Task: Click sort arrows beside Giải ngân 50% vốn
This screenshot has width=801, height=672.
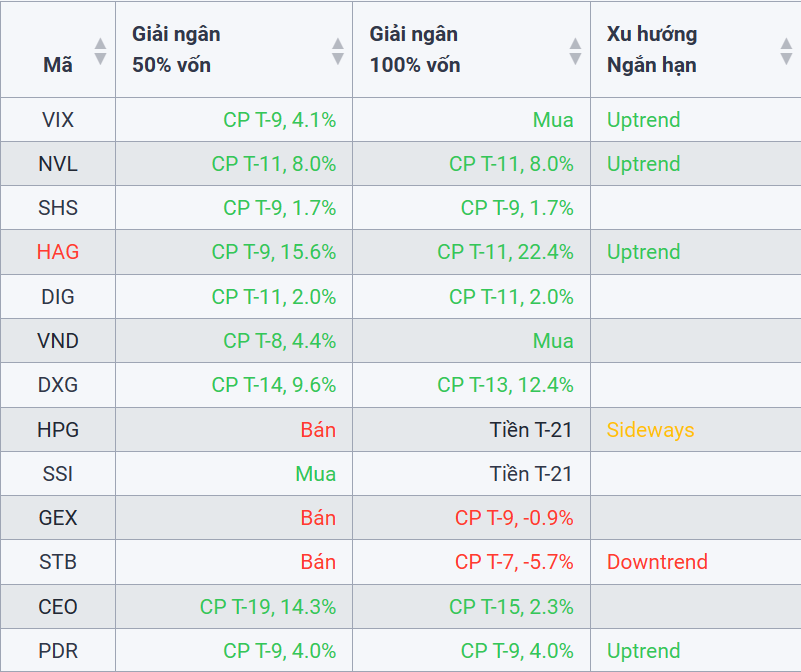Action: tap(338, 50)
